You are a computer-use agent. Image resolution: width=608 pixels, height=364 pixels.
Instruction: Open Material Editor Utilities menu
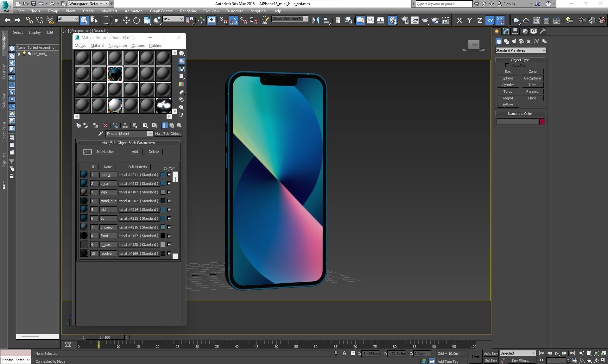155,46
